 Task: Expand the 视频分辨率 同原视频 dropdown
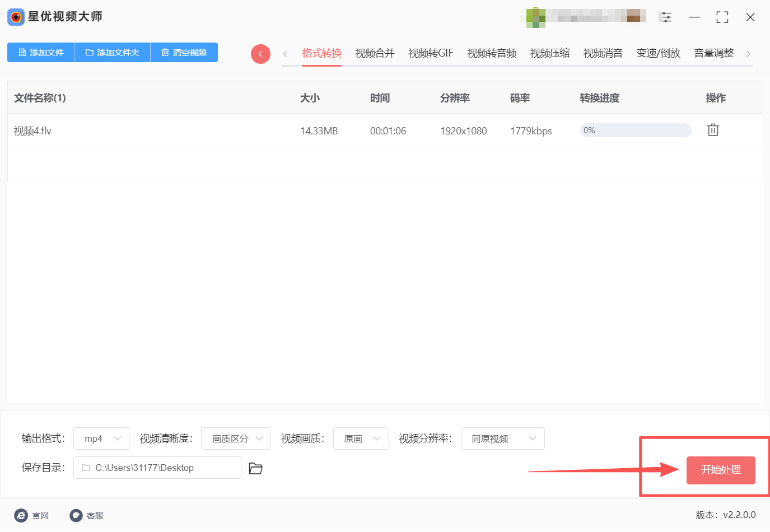pos(502,438)
